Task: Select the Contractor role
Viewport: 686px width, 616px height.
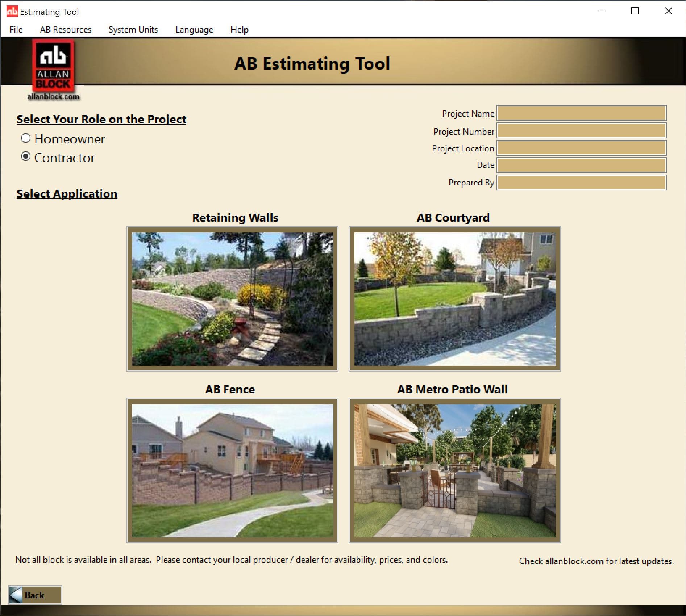Action: (x=25, y=157)
